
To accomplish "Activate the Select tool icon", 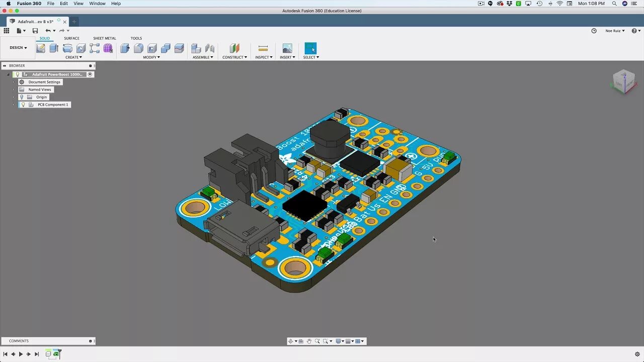I will click(x=310, y=48).
